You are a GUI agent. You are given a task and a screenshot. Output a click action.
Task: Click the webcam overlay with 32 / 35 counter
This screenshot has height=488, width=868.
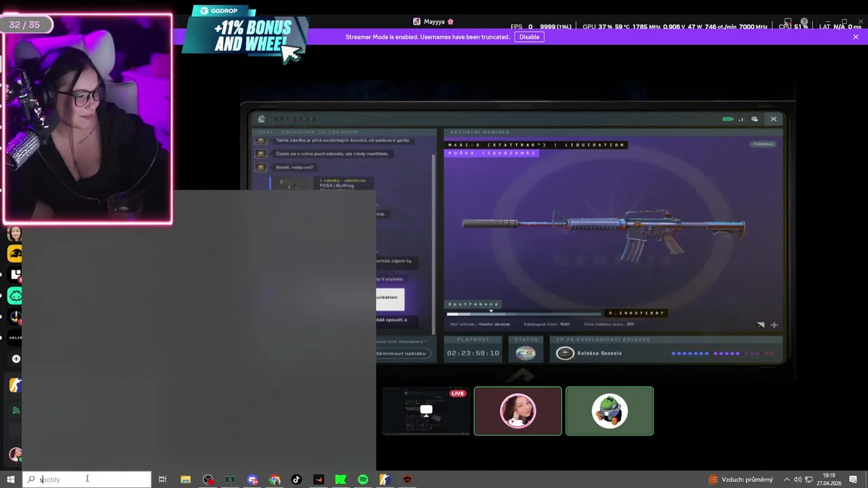tap(87, 119)
